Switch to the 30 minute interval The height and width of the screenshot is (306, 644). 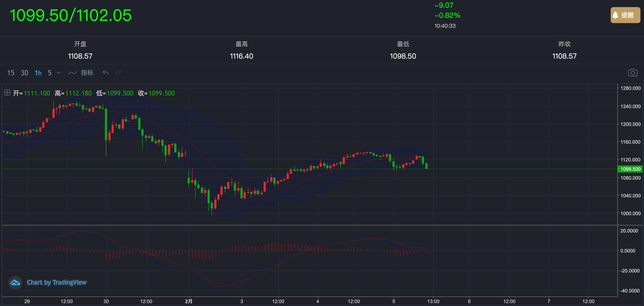pyautogui.click(x=24, y=73)
